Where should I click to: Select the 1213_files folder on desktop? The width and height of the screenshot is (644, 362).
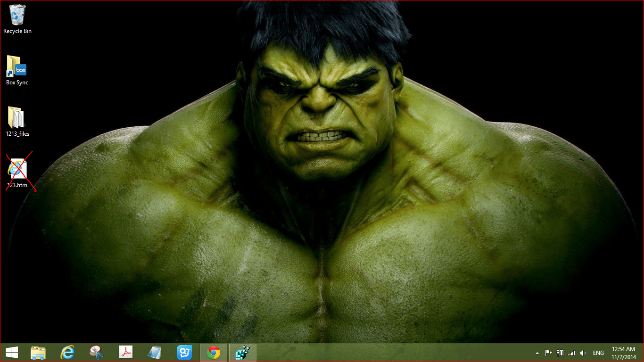(17, 122)
